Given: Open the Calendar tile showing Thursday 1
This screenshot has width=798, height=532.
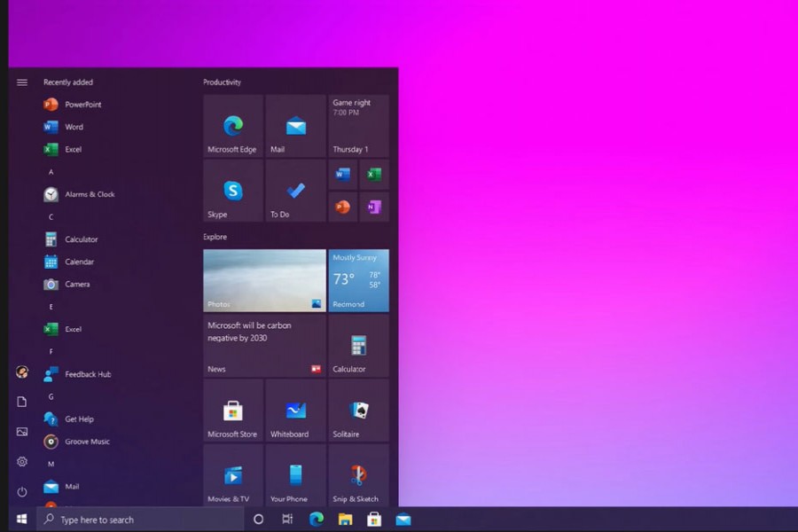Looking at the screenshot, I should click(358, 126).
